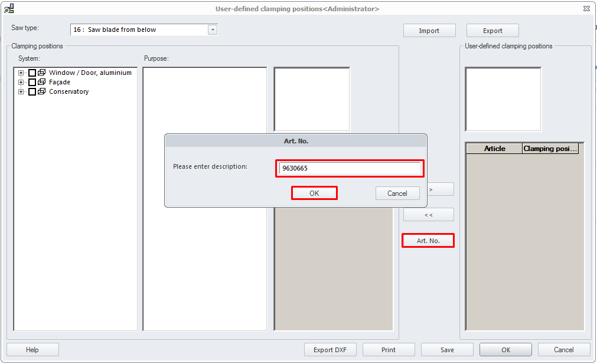Image resolution: width=597 pixels, height=364 pixels.
Task: Click the Export DXF button
Action: [330, 350]
